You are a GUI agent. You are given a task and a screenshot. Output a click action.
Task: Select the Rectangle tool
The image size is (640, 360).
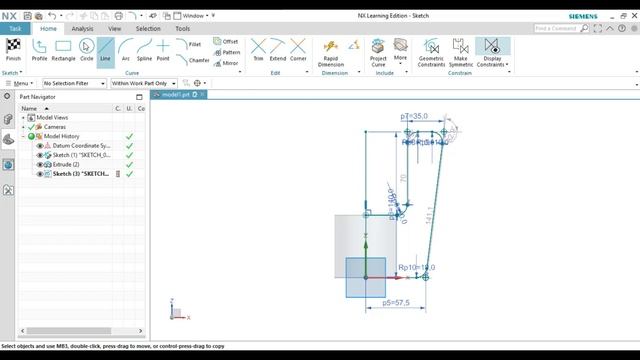point(63,50)
